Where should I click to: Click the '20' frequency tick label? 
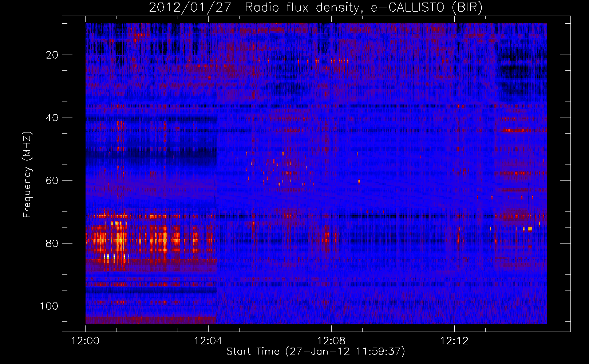(52, 55)
